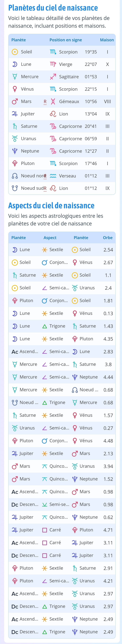Click the Gémeaux sign icon beside Mars
Image resolution: width=122 pixels, height=644 pixels.
(53, 101)
